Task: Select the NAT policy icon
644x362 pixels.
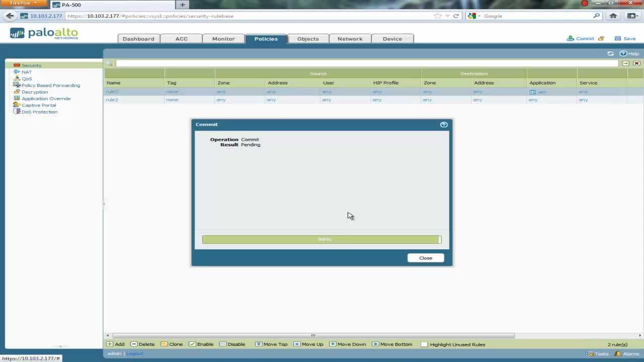Action: [x=17, y=72]
